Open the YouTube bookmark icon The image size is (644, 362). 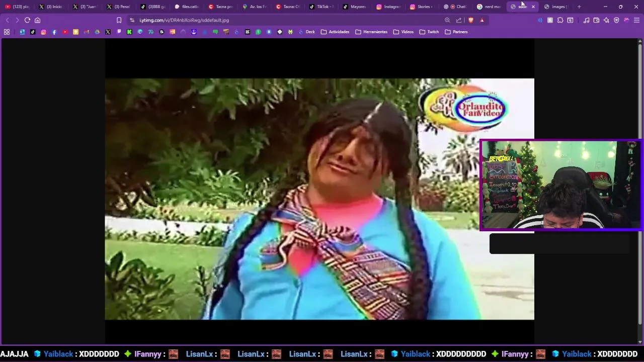[65, 32]
